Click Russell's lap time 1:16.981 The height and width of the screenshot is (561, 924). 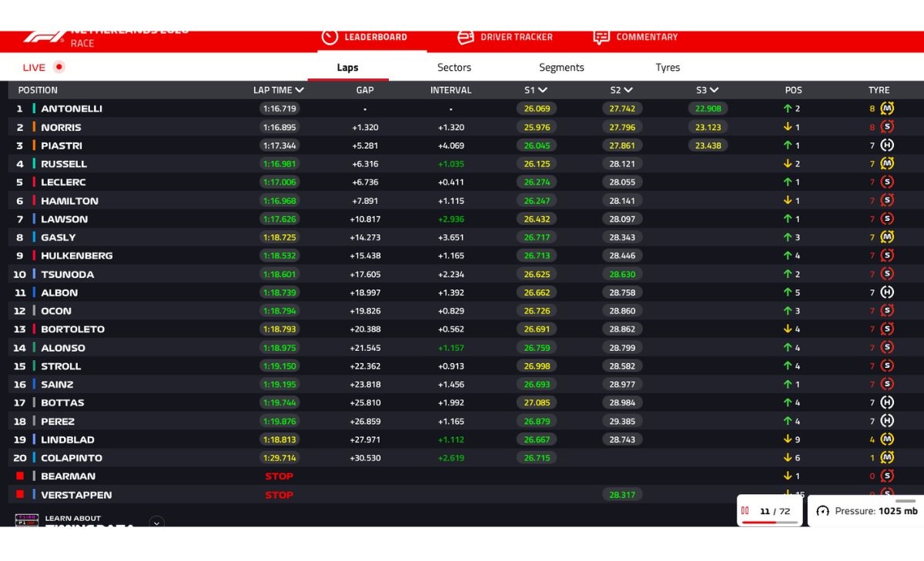point(279,164)
